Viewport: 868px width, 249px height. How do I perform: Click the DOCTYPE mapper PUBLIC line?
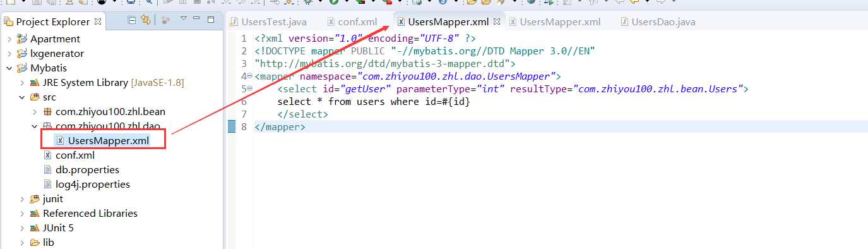(x=425, y=51)
